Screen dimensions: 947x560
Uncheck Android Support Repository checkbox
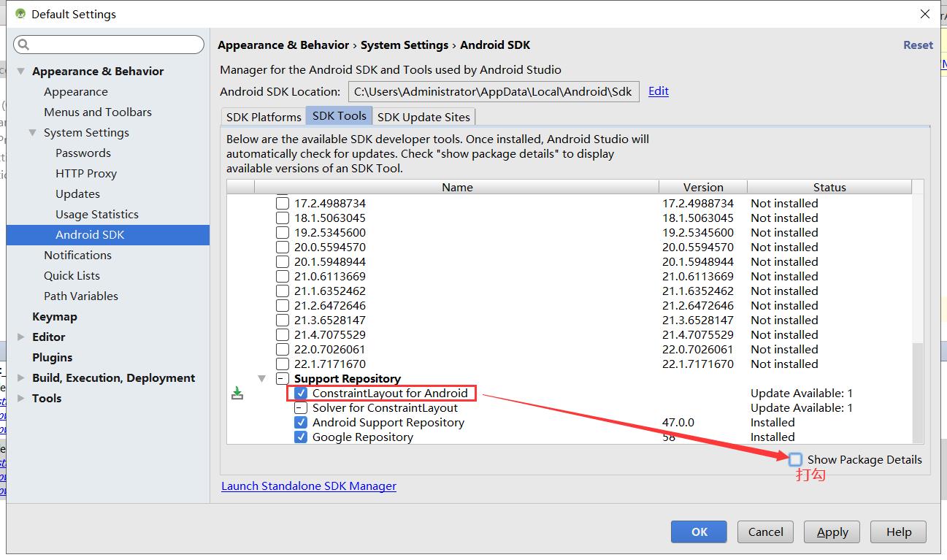pyautogui.click(x=301, y=423)
